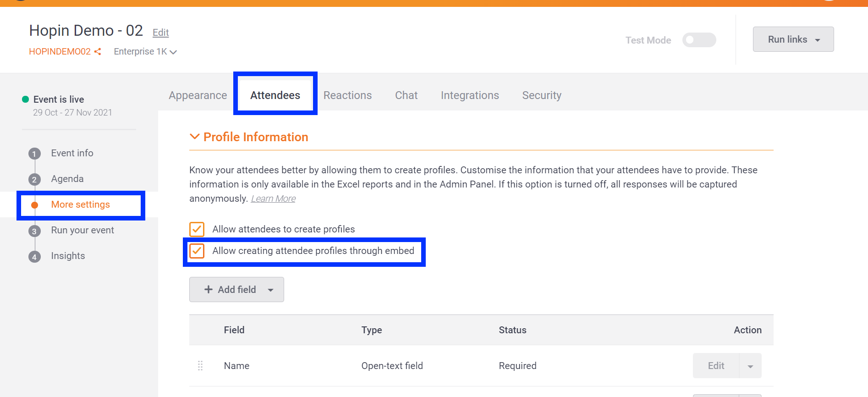Screen dimensions: 868x397
Task: Go to Event info in sidebar
Action: (x=72, y=153)
